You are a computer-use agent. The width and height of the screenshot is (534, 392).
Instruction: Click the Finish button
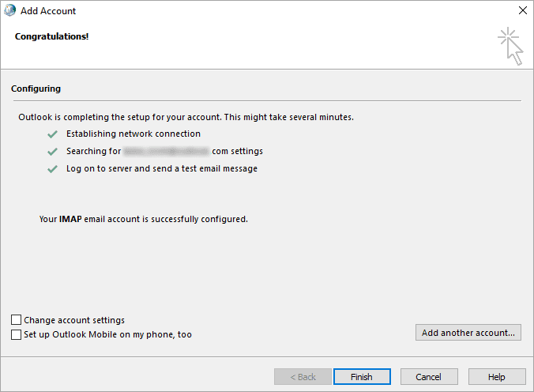click(x=362, y=377)
